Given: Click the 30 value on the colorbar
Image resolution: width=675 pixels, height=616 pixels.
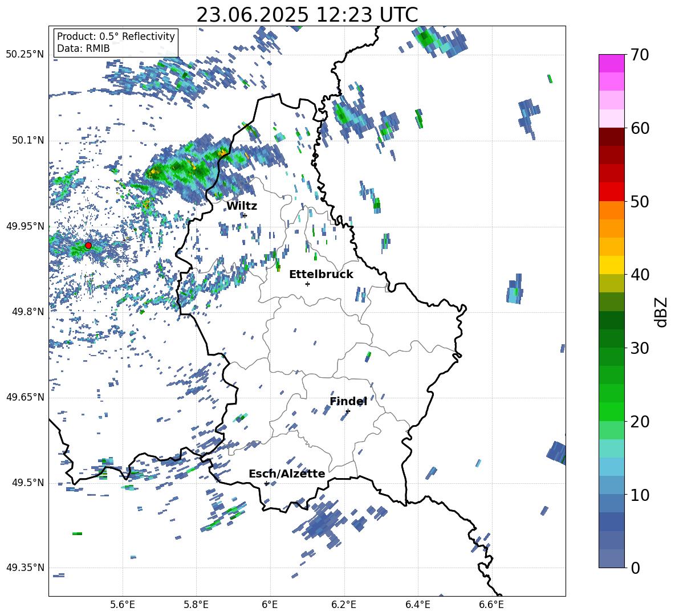Looking at the screenshot, I should click(x=640, y=348).
